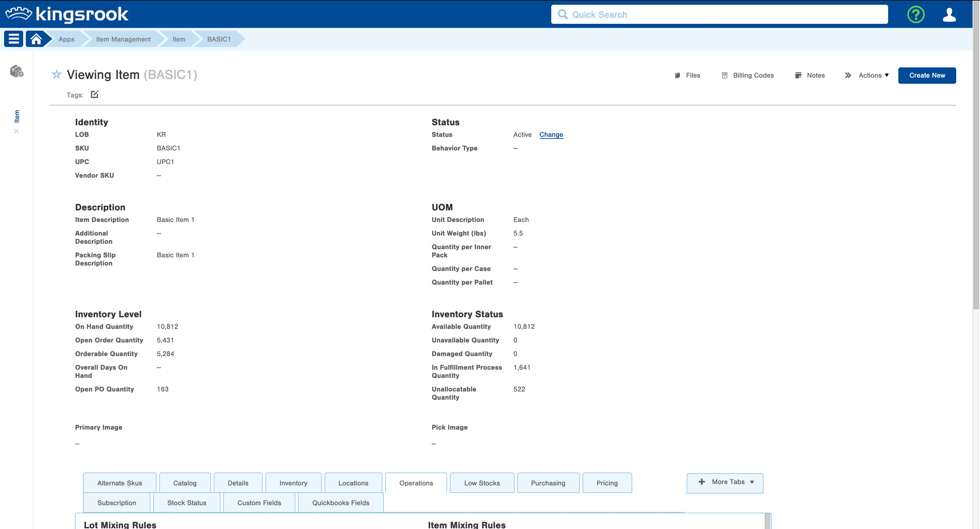Switch to the Inventory tab
980x529 pixels.
293,483
